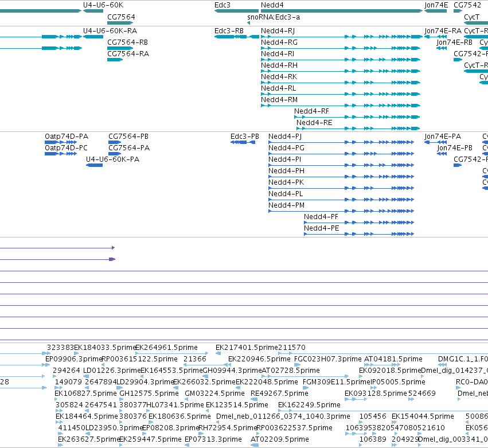Viewport: 488px width, 448px height.
Task: Click the Edc3-RB transcript
Action: 237,37
